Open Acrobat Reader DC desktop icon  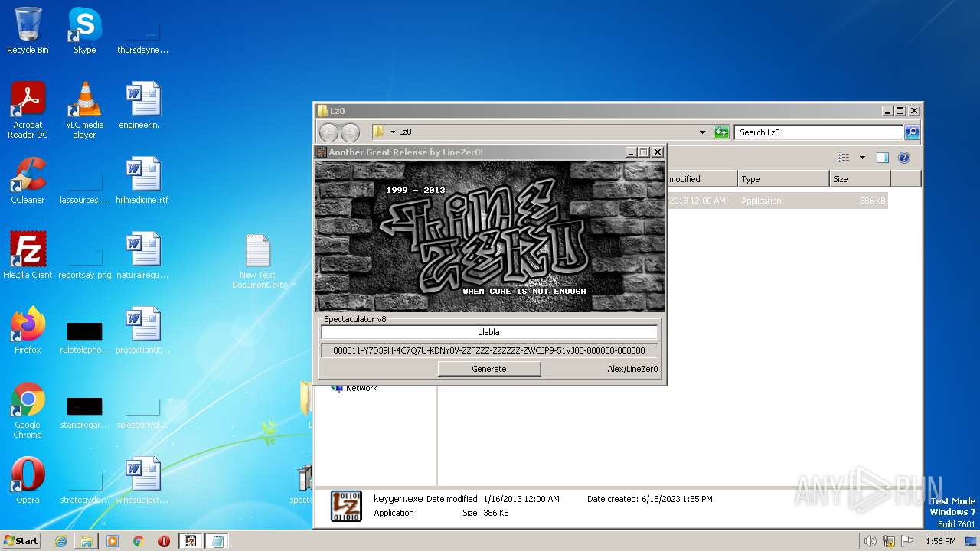(28, 110)
